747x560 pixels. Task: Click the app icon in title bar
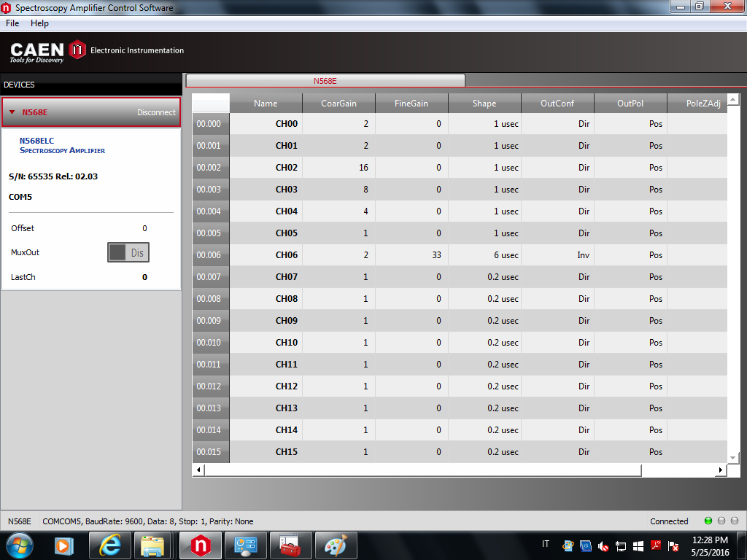pos(6,7)
